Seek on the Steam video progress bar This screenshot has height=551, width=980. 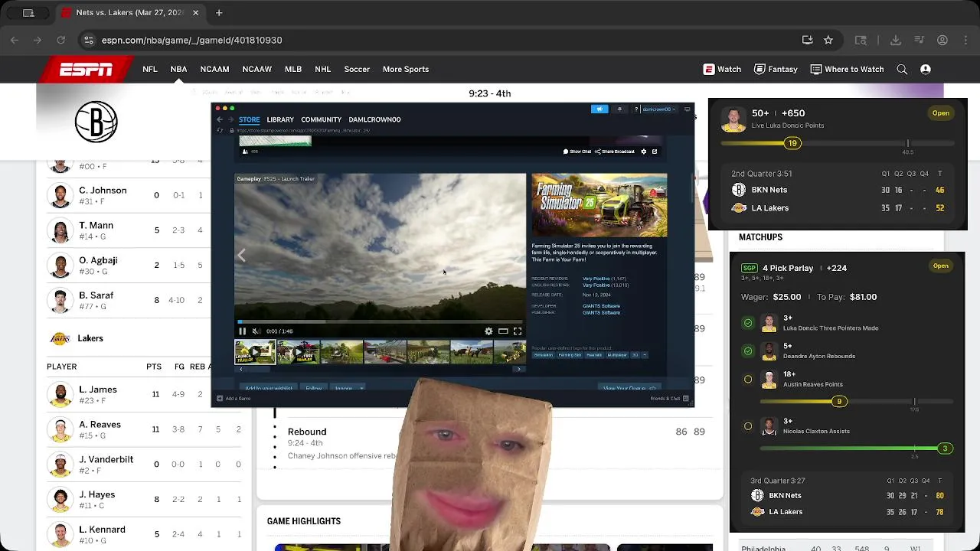[380, 322]
